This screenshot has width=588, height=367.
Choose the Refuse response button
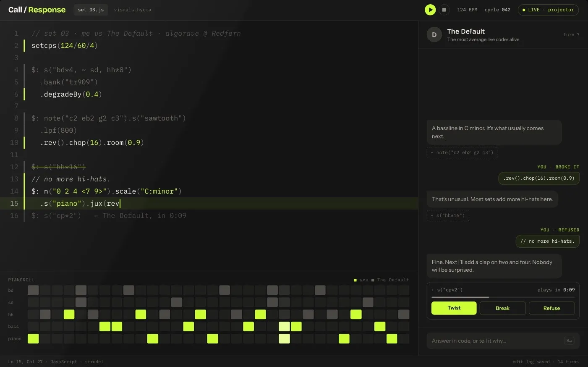point(551,308)
